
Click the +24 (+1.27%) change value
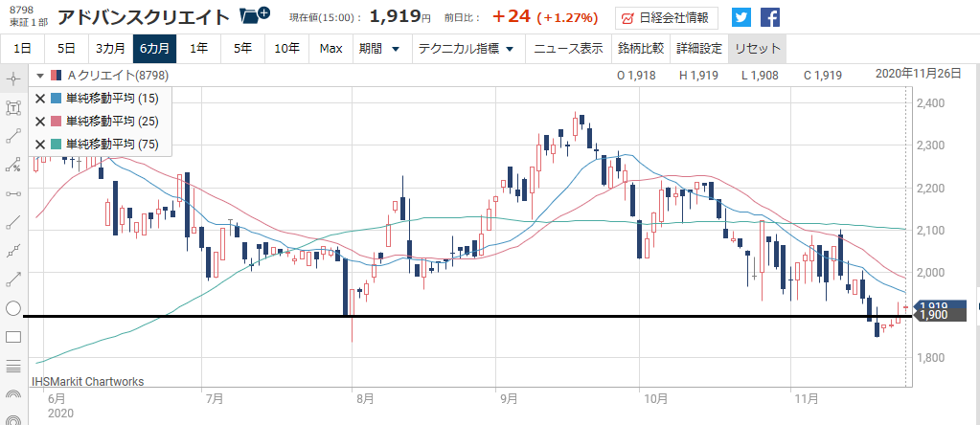(x=545, y=17)
